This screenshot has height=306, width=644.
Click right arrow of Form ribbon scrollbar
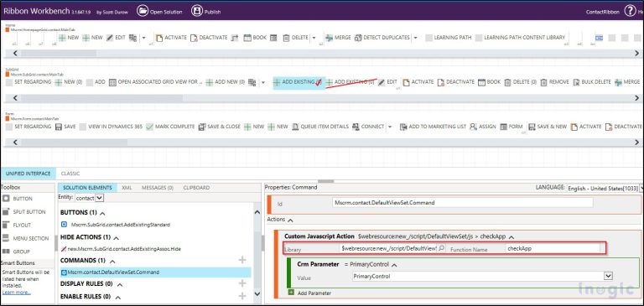click(637, 143)
